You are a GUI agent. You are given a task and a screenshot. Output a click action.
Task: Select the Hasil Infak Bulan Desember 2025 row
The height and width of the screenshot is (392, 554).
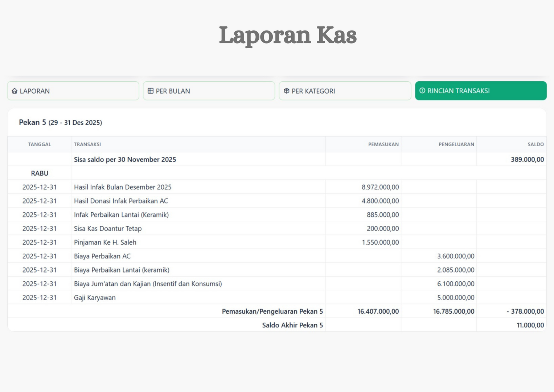(145, 187)
